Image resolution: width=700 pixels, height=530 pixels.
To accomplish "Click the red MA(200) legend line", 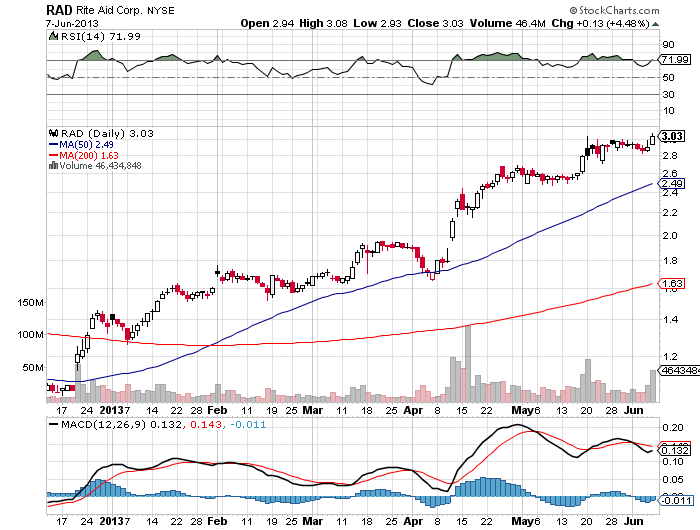I will coord(54,155).
